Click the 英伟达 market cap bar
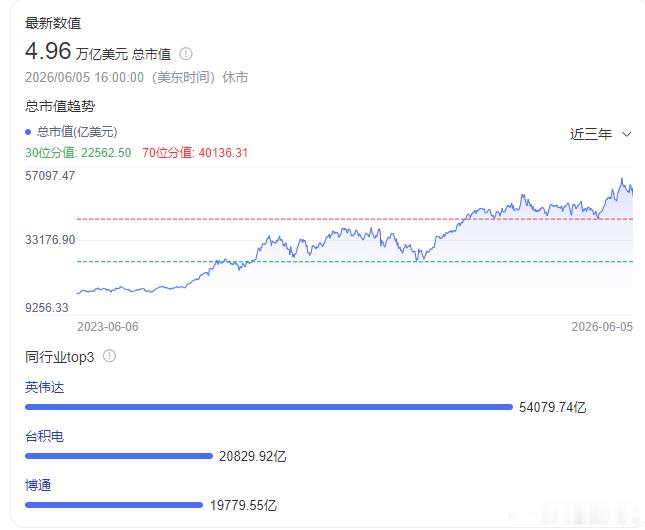The height and width of the screenshot is (530, 645). pos(269,407)
